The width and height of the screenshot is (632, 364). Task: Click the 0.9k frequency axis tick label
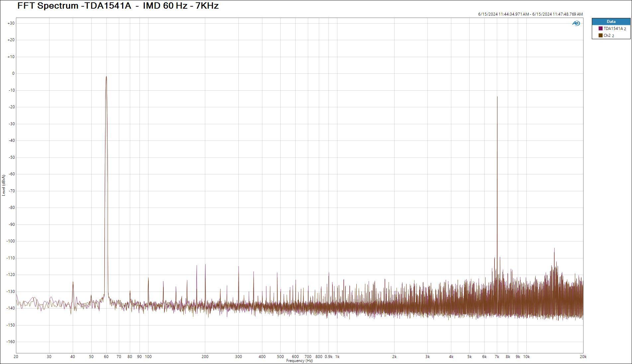(328, 357)
